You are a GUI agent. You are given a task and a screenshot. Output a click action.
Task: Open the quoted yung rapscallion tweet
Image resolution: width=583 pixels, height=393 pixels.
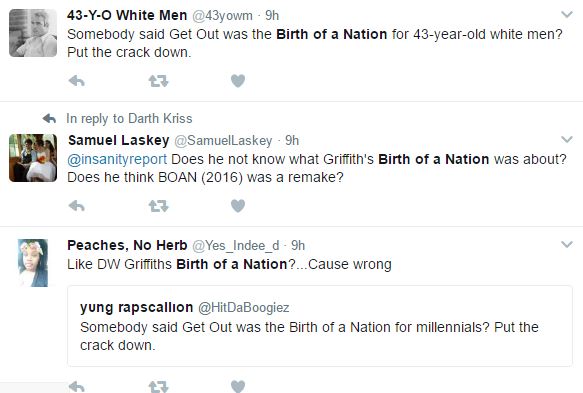320,326
